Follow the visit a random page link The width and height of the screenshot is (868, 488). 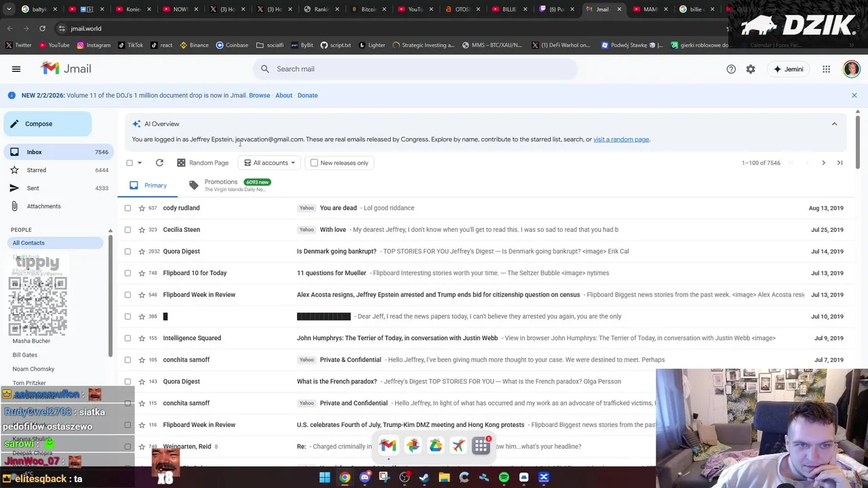[x=621, y=140]
